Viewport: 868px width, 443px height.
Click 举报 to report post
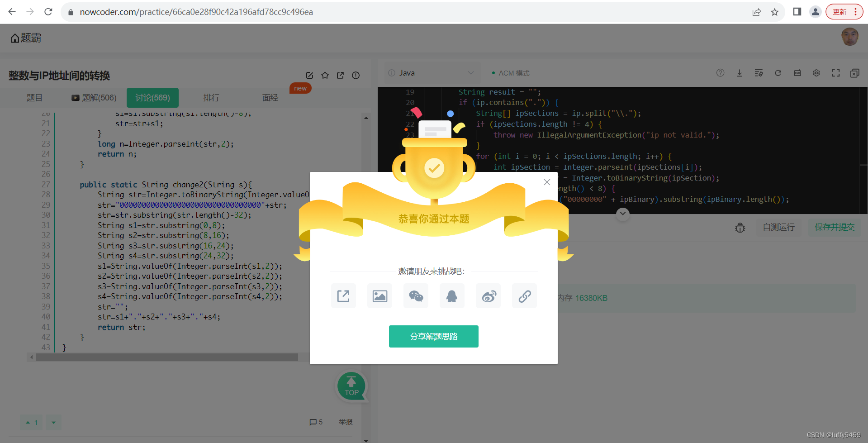coord(346,422)
